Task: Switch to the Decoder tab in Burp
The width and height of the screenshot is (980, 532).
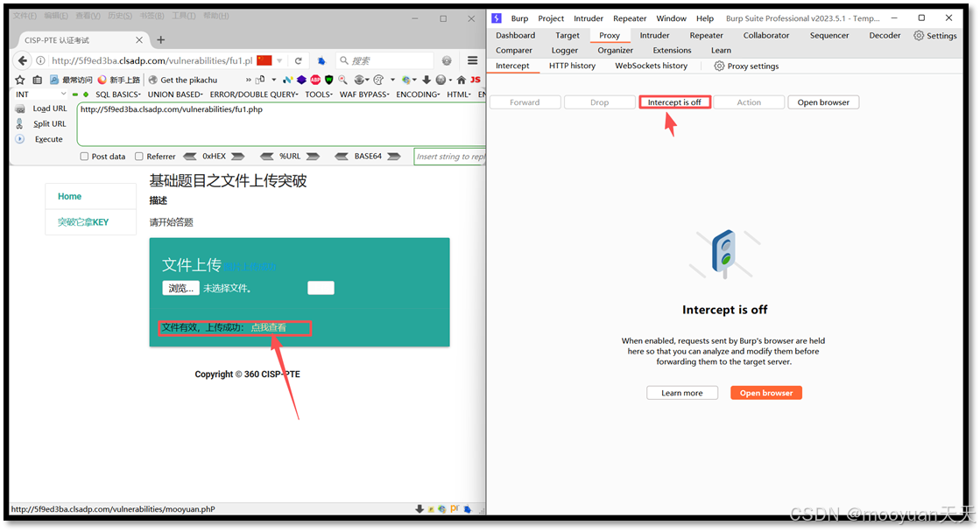Action: pos(885,35)
